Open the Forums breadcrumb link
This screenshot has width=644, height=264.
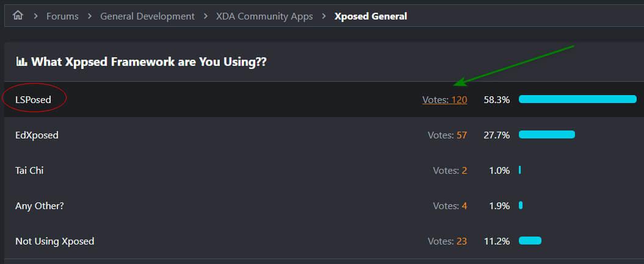coord(62,16)
